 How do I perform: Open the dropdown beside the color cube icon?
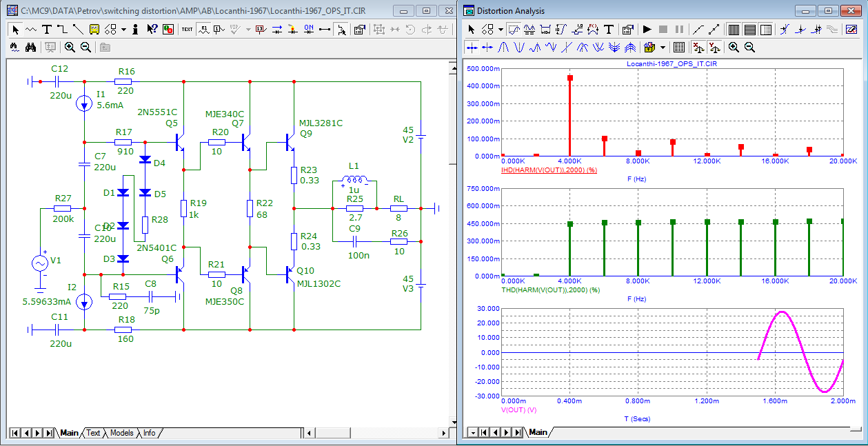(x=663, y=48)
